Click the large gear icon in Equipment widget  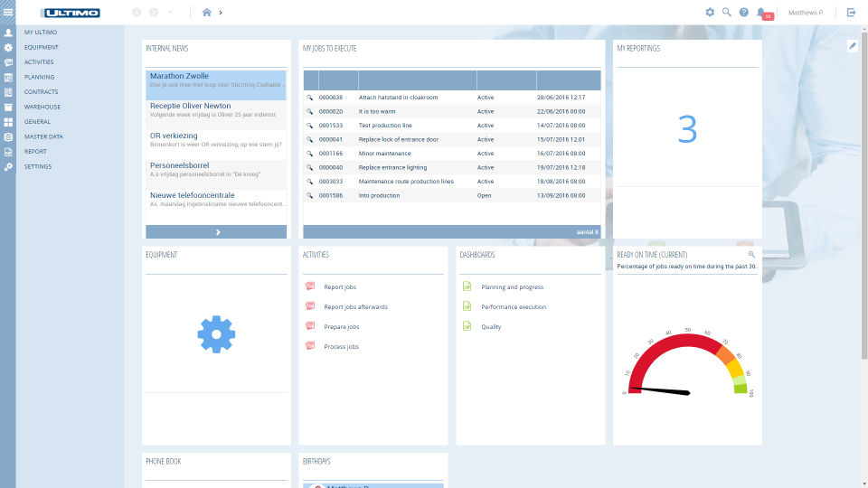click(216, 333)
